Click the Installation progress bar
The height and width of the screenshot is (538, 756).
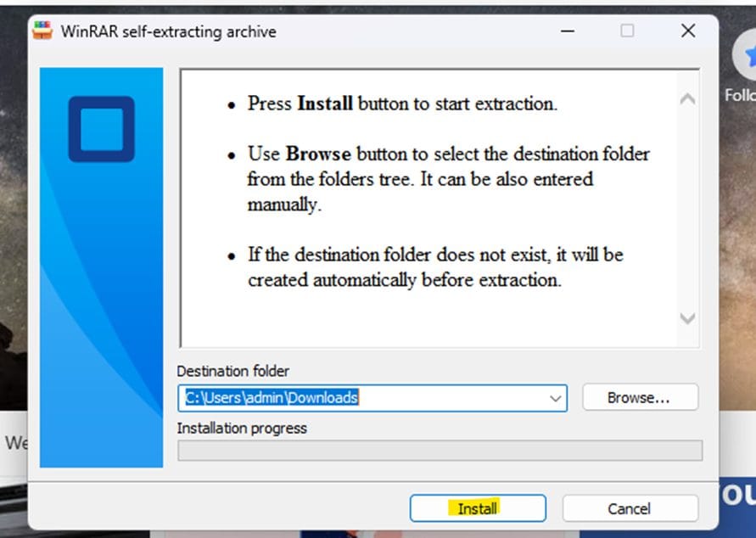coord(440,451)
